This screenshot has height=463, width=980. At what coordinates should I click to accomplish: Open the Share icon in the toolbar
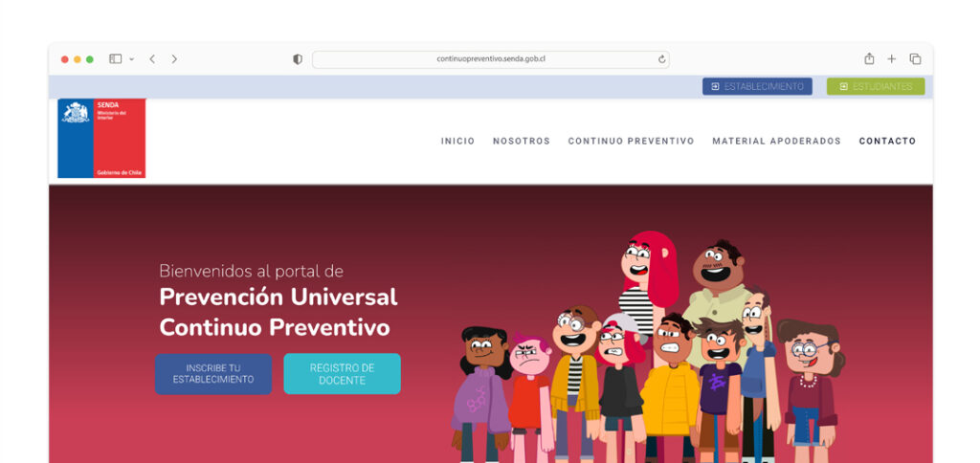point(869,58)
